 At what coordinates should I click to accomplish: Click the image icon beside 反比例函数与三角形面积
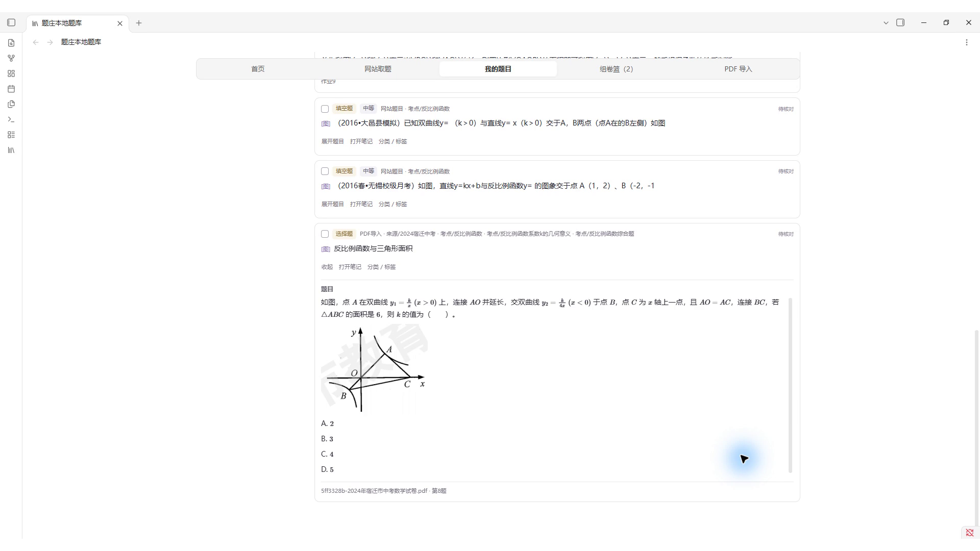[326, 249]
